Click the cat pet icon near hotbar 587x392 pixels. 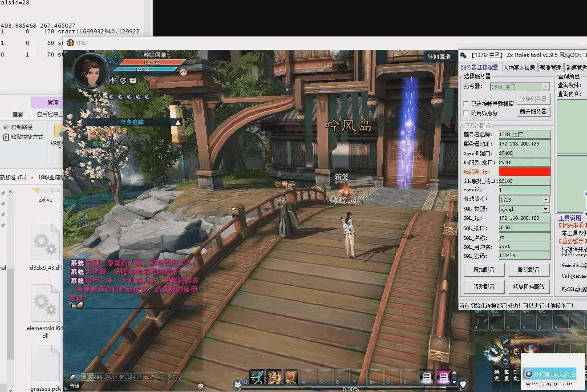click(x=238, y=384)
